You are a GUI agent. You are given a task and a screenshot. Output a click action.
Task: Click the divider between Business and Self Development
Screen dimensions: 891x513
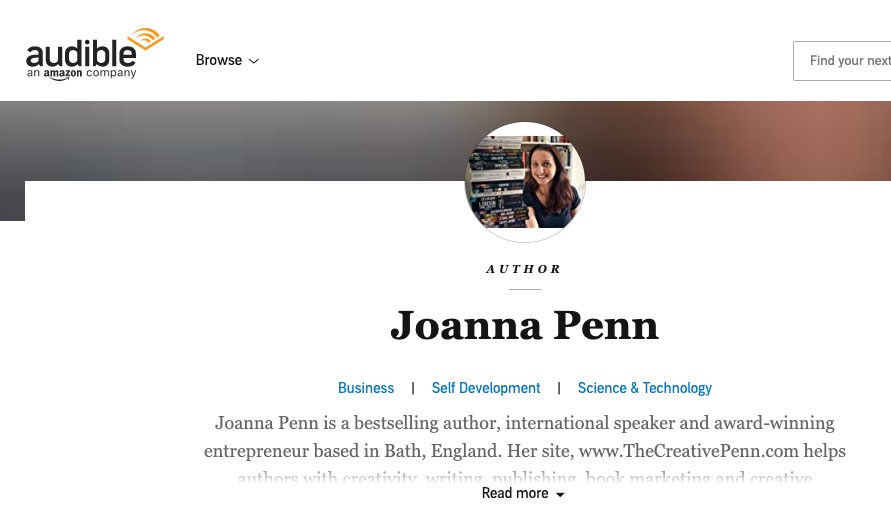413,388
